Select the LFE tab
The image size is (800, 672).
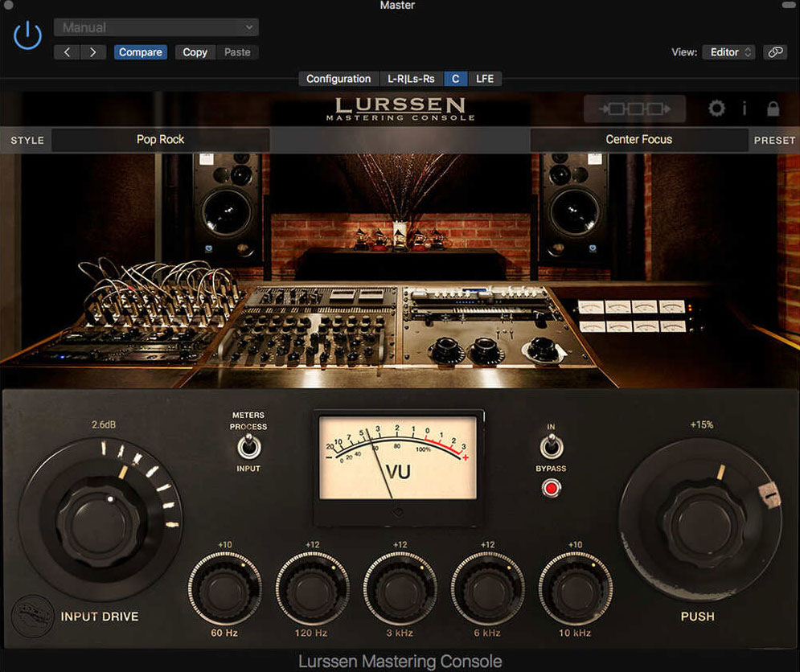(485, 79)
